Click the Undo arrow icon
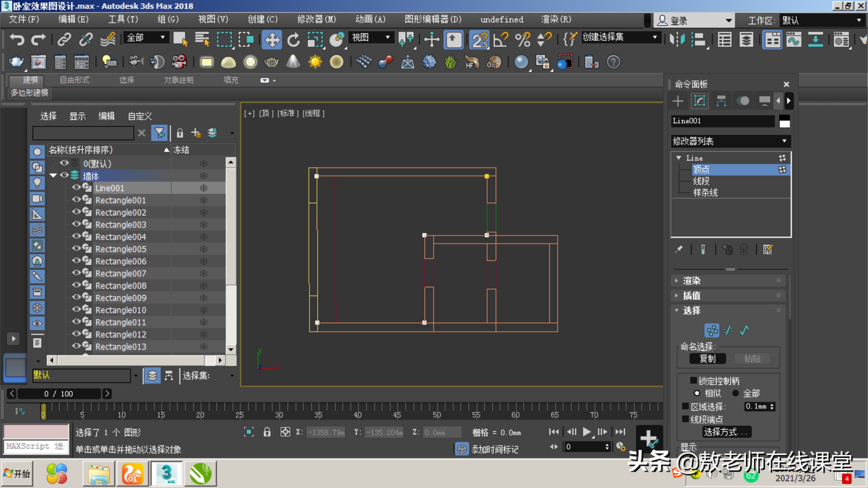This screenshot has width=868, height=488. tap(17, 39)
